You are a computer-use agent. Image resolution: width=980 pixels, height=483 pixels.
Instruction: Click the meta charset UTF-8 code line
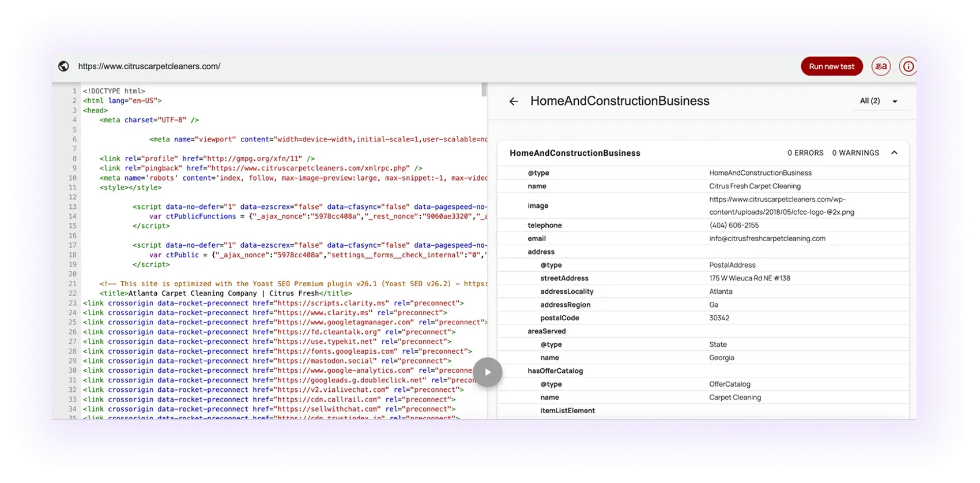point(149,120)
